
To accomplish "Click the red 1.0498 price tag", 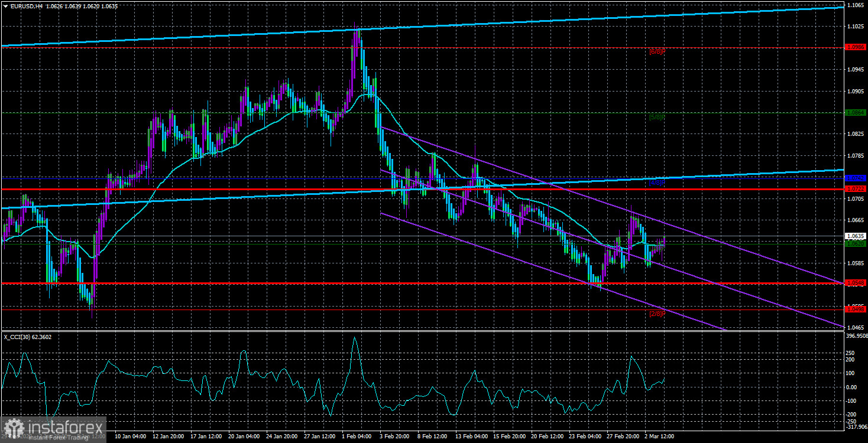I will [x=856, y=309].
